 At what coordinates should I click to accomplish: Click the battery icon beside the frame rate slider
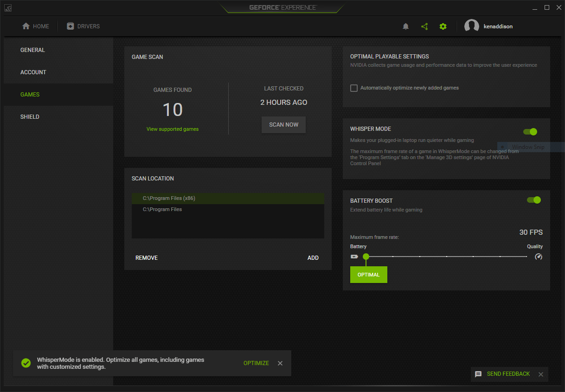(x=353, y=256)
